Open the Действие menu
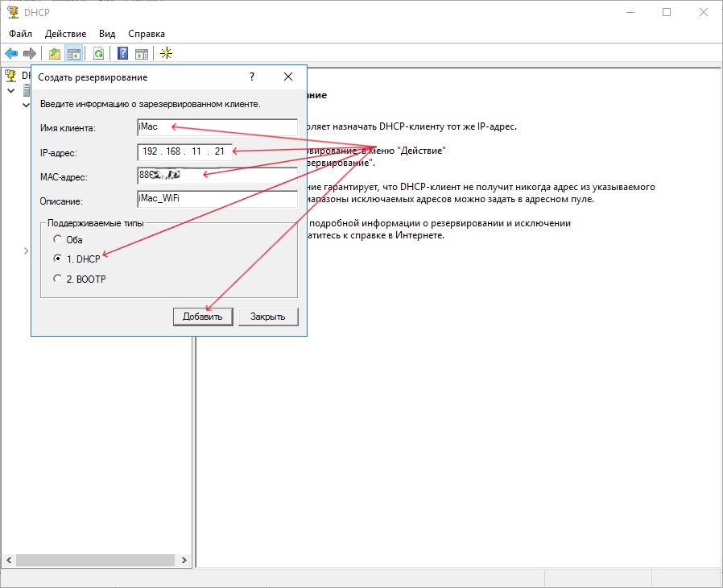 66,34
